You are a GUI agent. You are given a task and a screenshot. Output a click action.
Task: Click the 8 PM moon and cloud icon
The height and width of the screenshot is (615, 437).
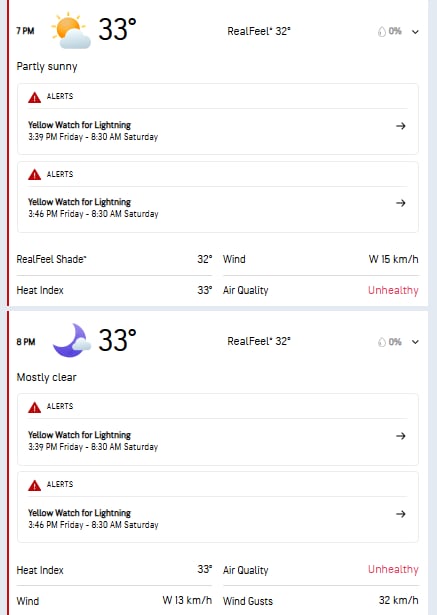[72, 340]
